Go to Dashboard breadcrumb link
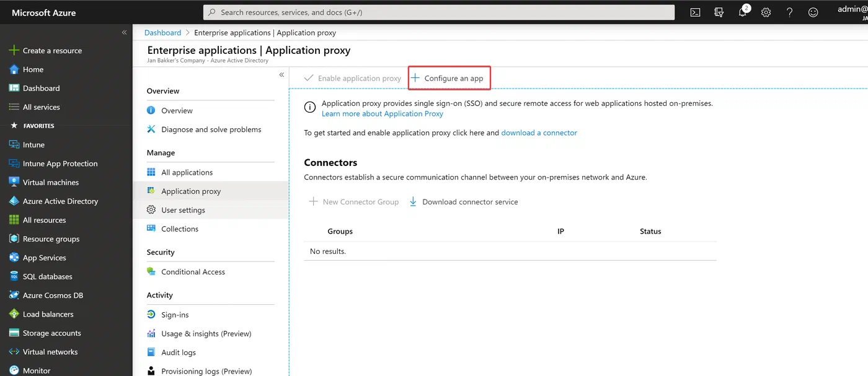 (162, 33)
